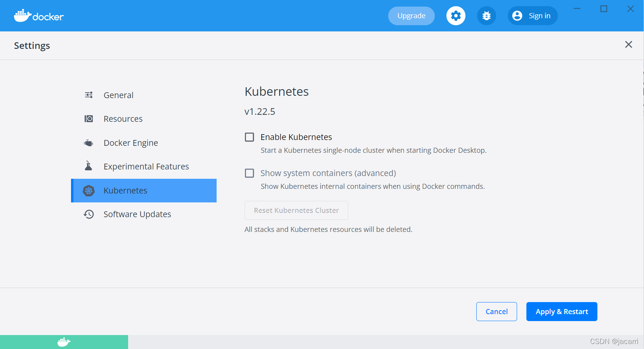Enable Kubernetes checkbox
Viewport: 644px width, 349px height.
click(250, 137)
